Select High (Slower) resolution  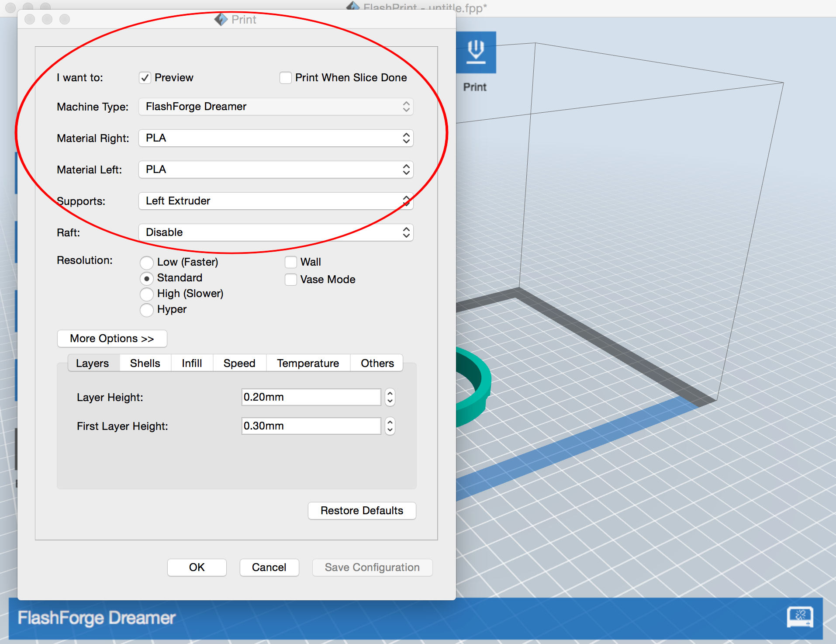[147, 294]
